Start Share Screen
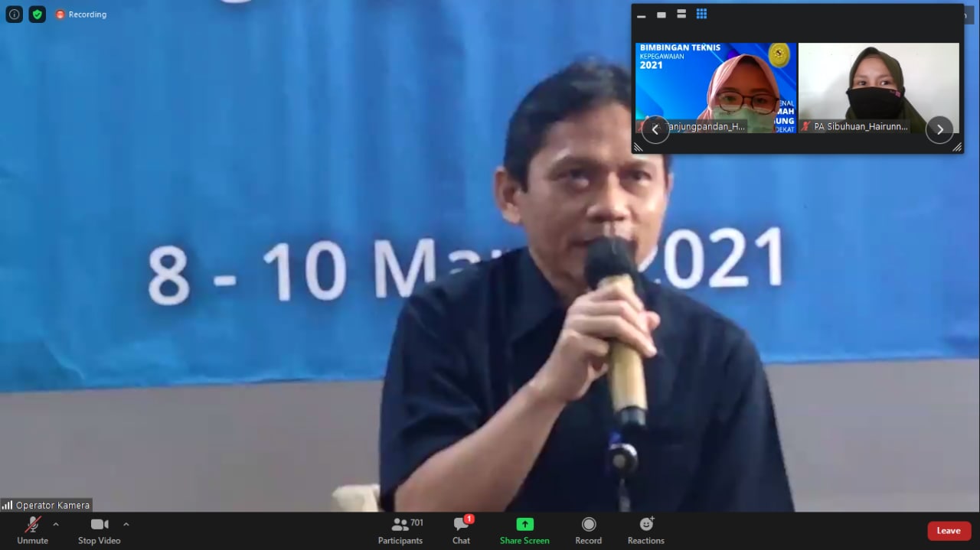 coord(524,530)
